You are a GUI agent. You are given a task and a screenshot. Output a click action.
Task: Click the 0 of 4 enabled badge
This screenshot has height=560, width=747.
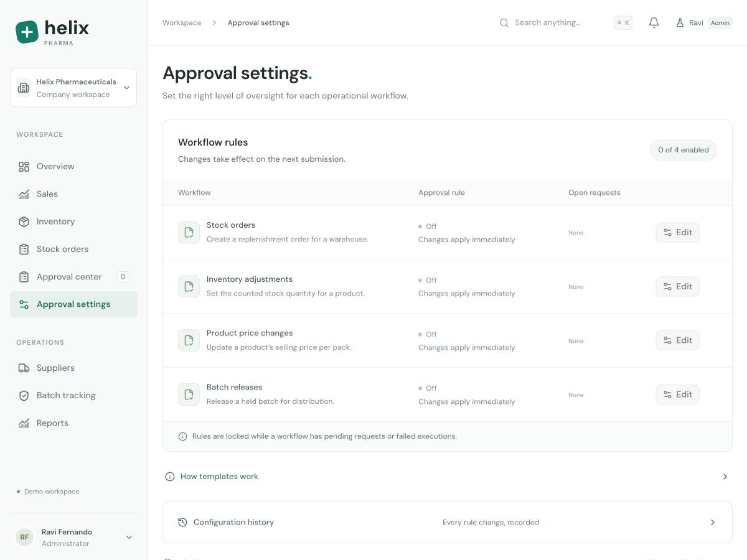684,150
